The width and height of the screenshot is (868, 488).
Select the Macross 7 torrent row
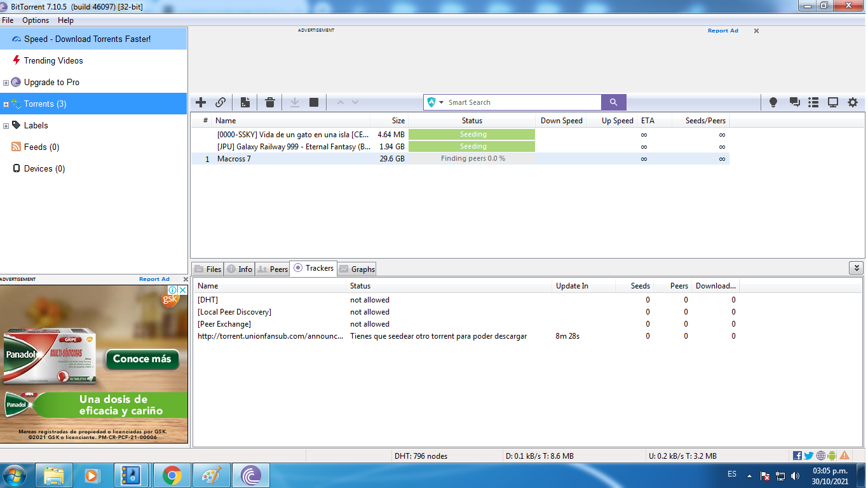pyautogui.click(x=460, y=159)
